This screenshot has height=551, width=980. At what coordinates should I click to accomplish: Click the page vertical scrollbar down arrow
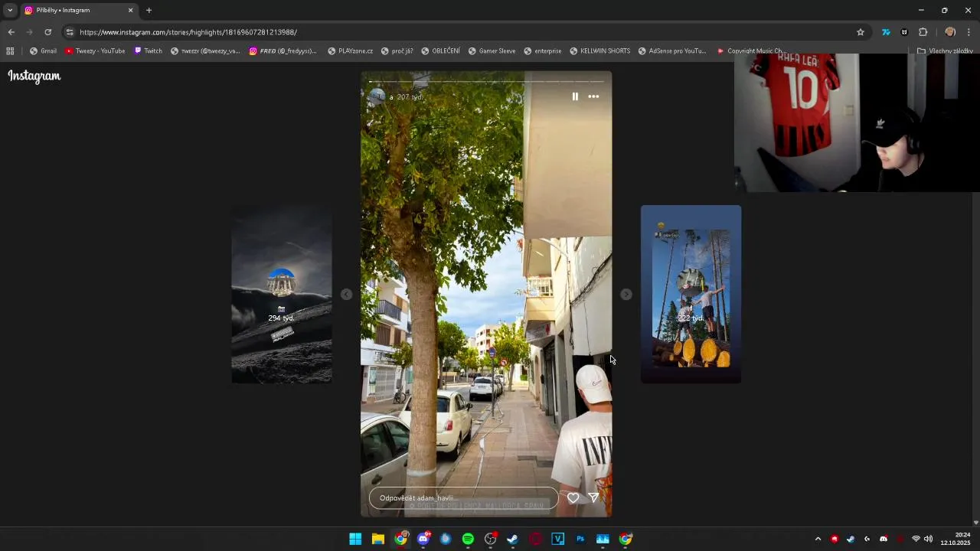(975, 523)
